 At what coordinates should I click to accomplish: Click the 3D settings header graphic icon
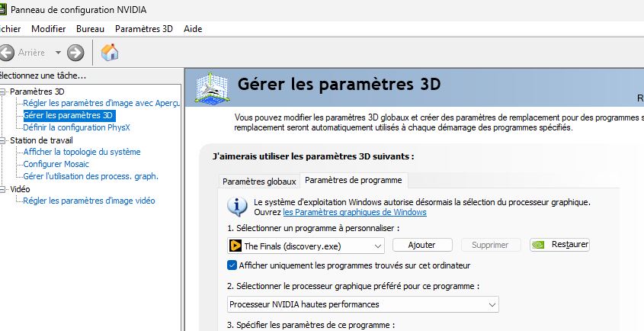pos(213,87)
